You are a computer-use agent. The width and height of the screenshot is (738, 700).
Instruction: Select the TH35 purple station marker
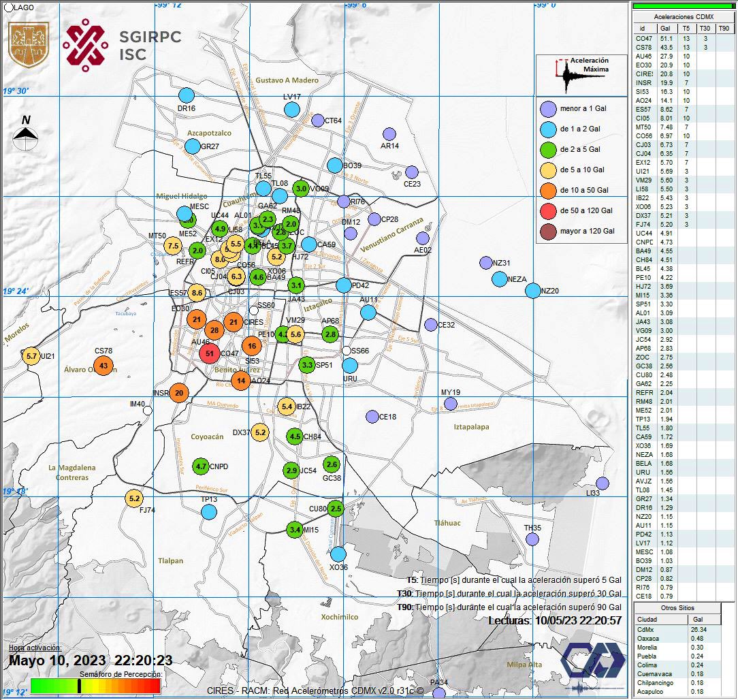(x=532, y=539)
